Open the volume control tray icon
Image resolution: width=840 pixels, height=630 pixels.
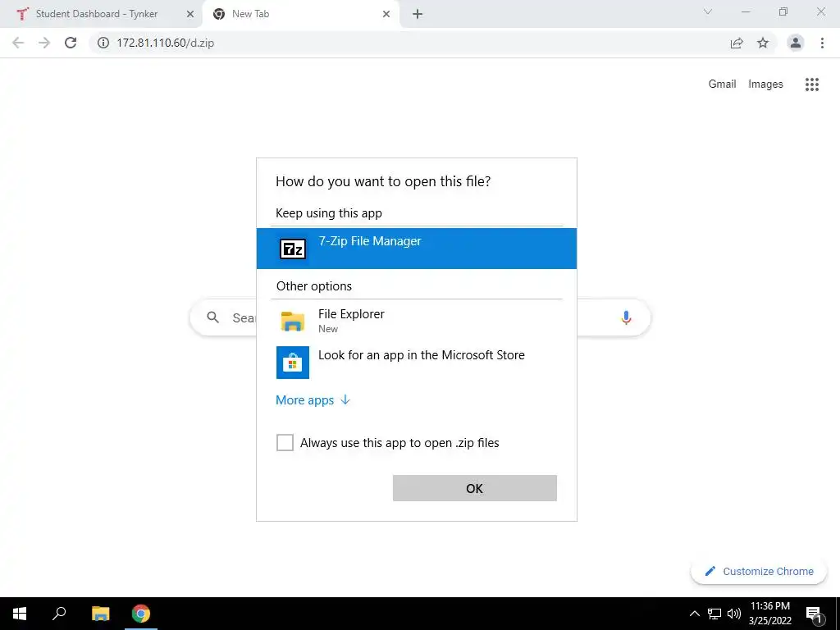[734, 614]
